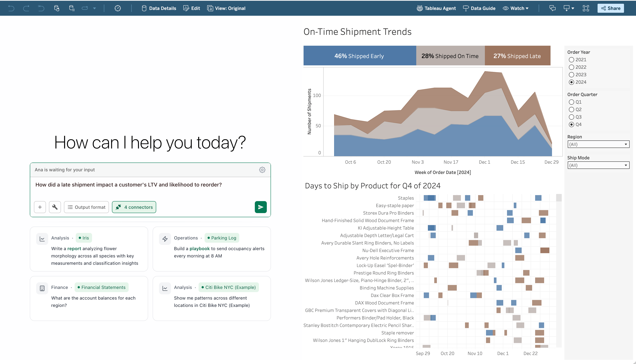Image resolution: width=636 pixels, height=364 pixels.
Task: Click the 28% Shipped On Time block
Action: (450, 55)
